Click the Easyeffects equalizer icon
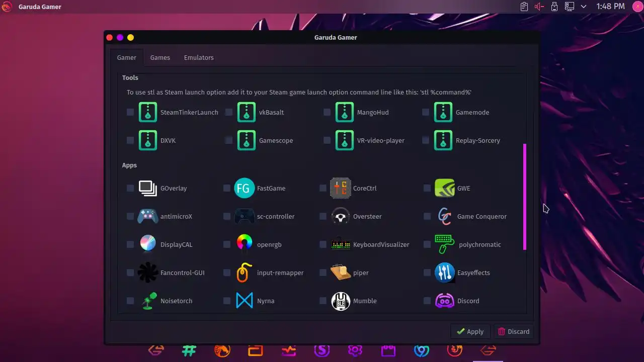The image size is (644, 362). click(x=445, y=273)
